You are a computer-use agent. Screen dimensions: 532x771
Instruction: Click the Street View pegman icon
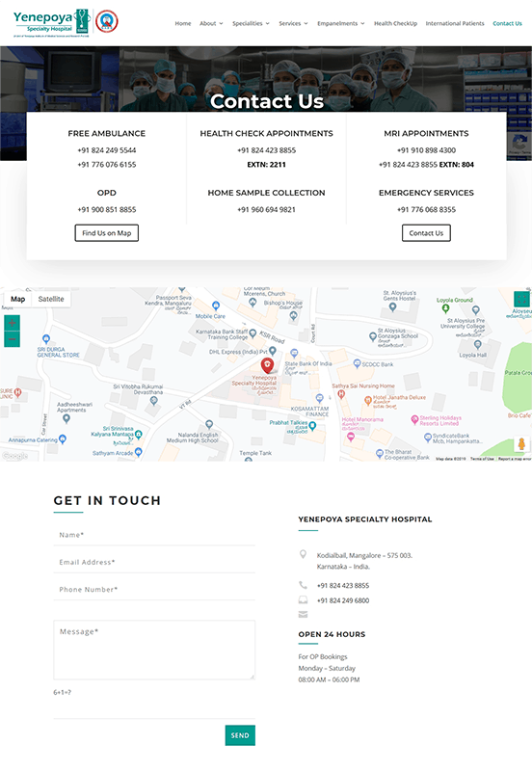click(x=521, y=443)
